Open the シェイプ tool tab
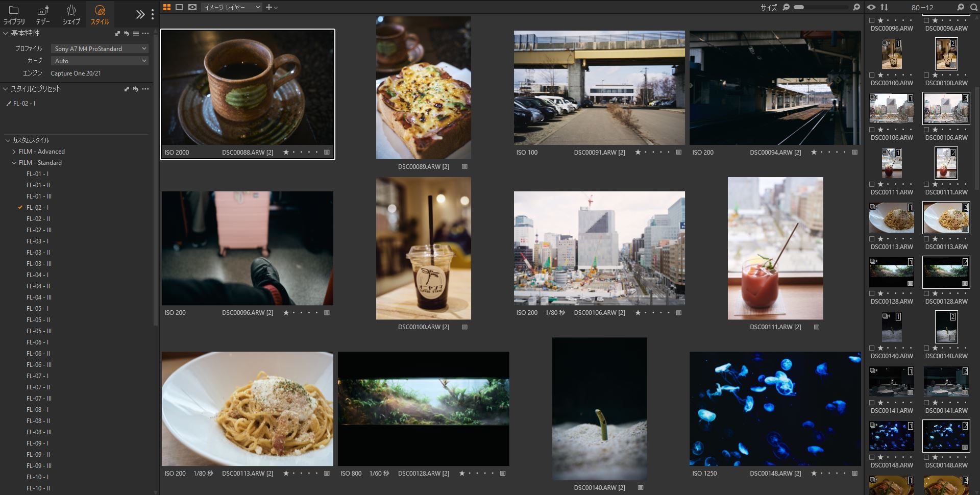This screenshot has height=495, width=980. tap(71, 15)
